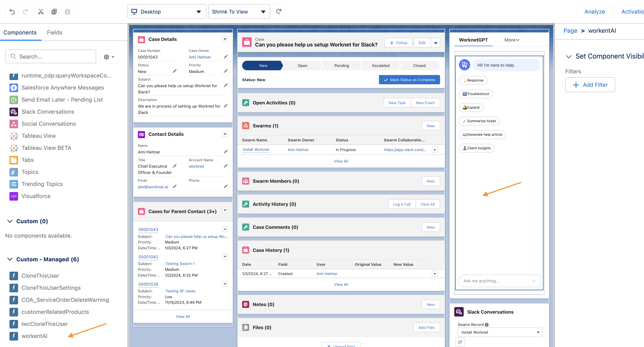Screen dimensions: 644x347
Task: Select the Trending Topics icon
Action: tap(14, 184)
